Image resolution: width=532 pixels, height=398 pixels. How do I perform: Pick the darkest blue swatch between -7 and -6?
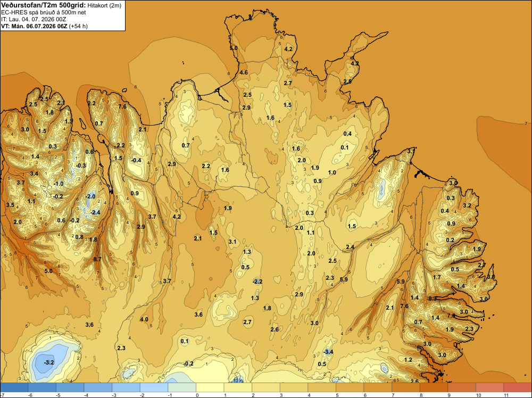(14, 387)
